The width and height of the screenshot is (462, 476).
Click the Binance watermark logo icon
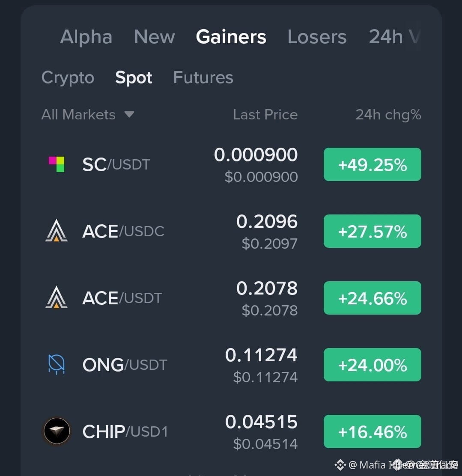coord(340,465)
